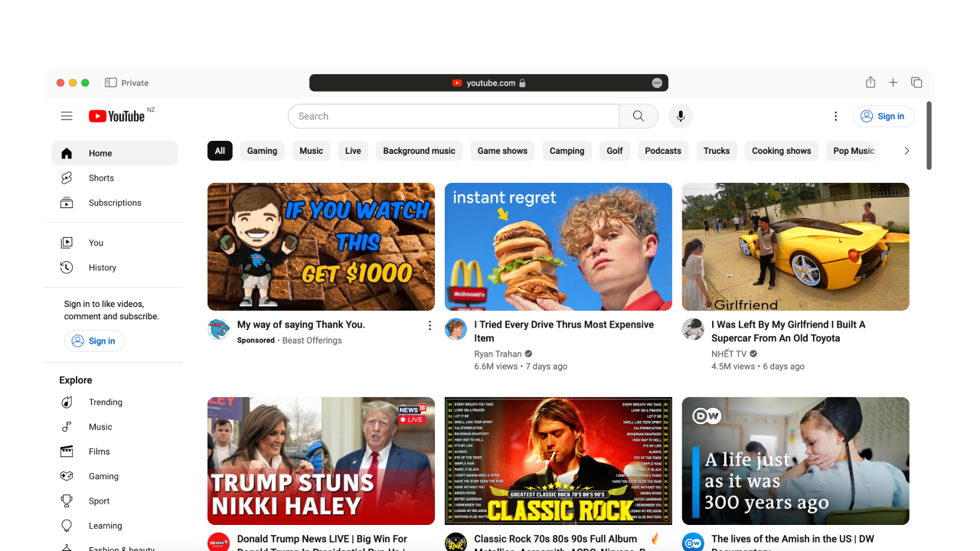Open the hamburger navigation menu
This screenshot has width=980, height=551.
tap(67, 116)
